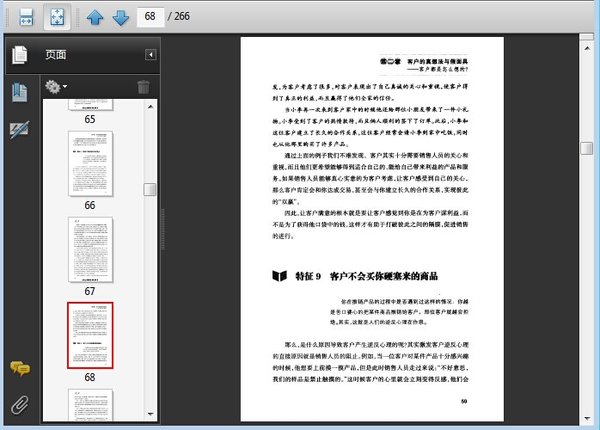600x430 pixels.
Task: Collapse the 页面 navigation pane
Action: tap(150, 55)
